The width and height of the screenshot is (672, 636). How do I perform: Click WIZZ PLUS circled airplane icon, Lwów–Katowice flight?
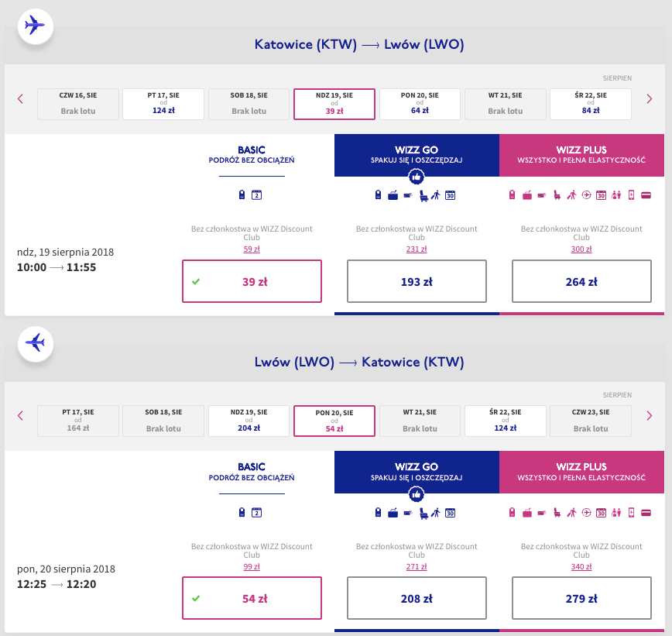586,513
